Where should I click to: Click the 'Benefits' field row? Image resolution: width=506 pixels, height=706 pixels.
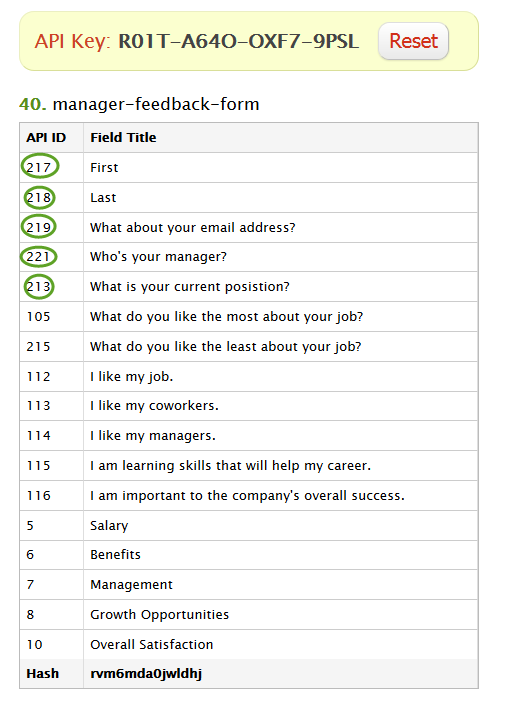[249, 555]
